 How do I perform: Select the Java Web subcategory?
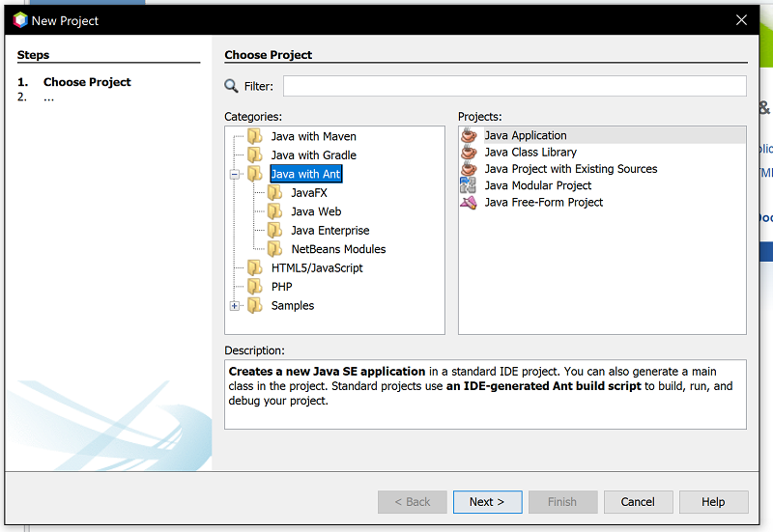pos(316,211)
